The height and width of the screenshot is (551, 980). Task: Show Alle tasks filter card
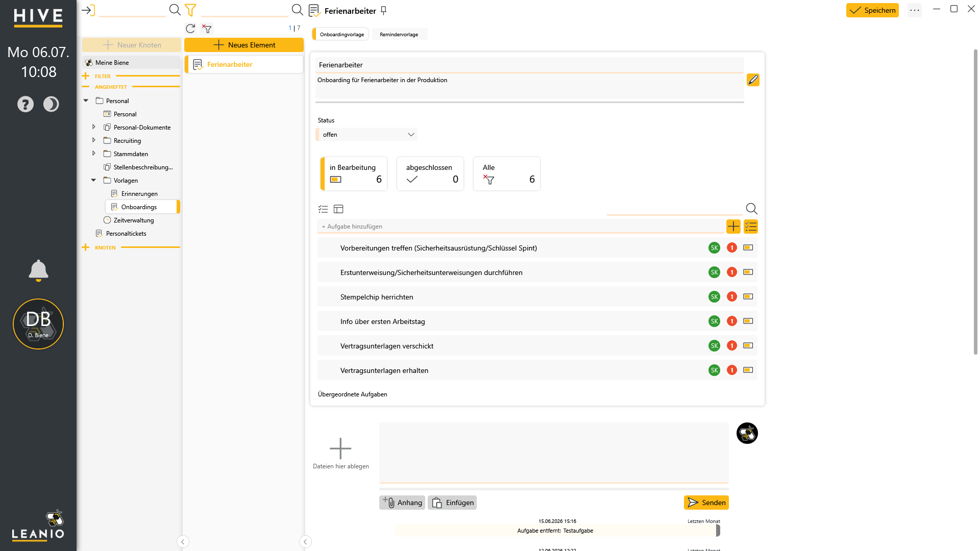pos(507,174)
